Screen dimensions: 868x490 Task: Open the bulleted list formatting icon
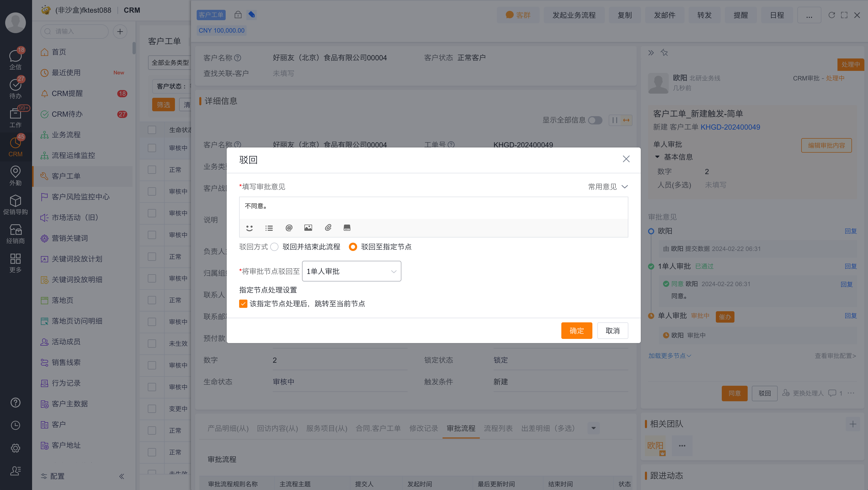(x=269, y=228)
